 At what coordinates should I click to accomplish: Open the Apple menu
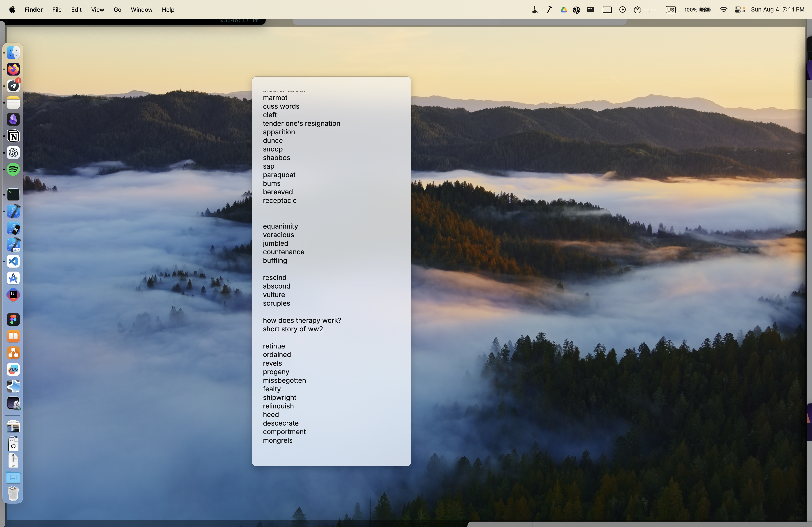coord(12,10)
